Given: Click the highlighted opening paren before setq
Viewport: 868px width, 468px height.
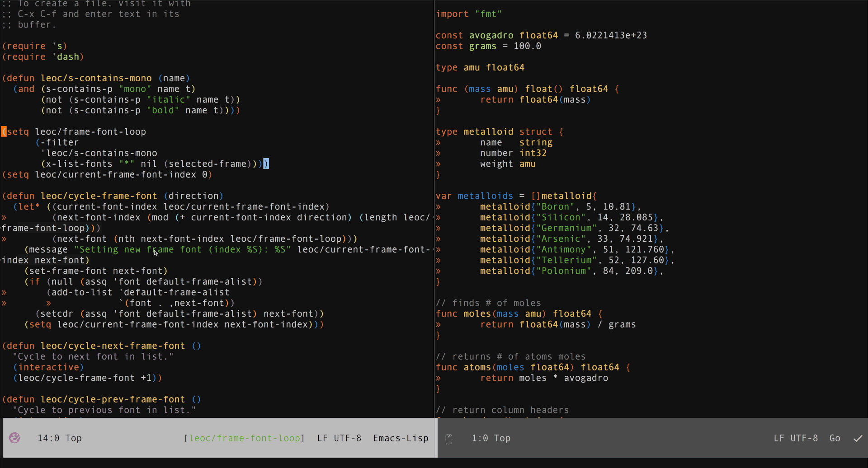Looking at the screenshot, I should tap(4, 131).
